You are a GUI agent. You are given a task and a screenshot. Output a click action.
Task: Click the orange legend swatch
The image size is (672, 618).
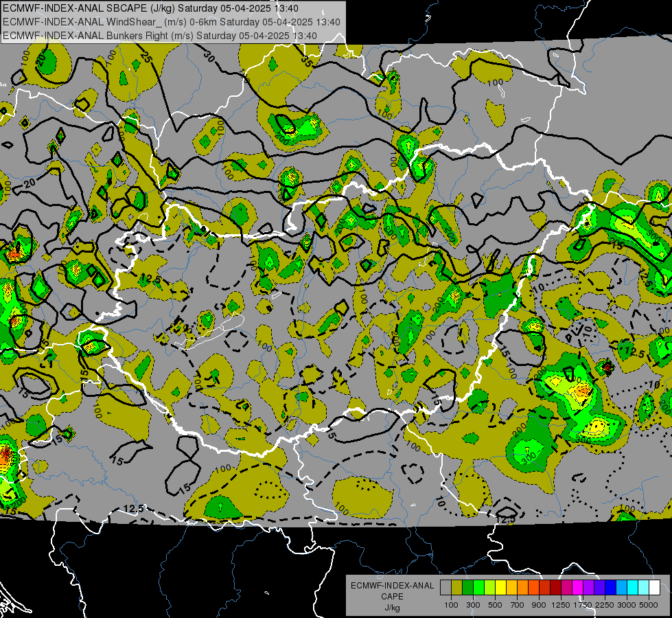click(x=523, y=587)
